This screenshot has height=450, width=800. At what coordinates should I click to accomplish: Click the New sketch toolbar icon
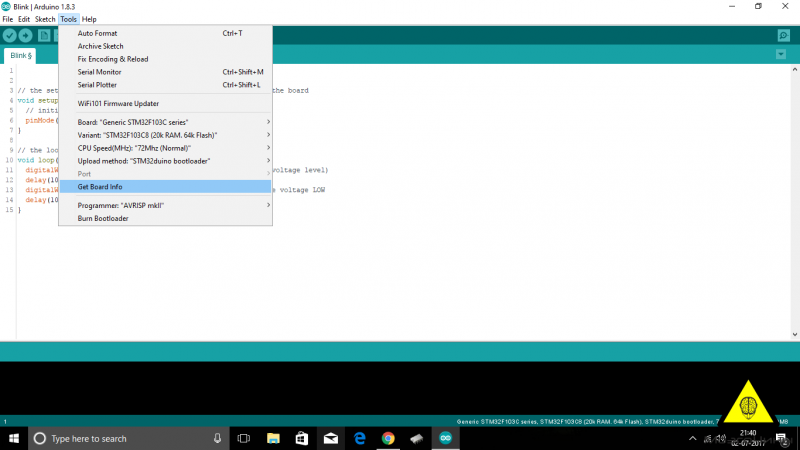44,35
